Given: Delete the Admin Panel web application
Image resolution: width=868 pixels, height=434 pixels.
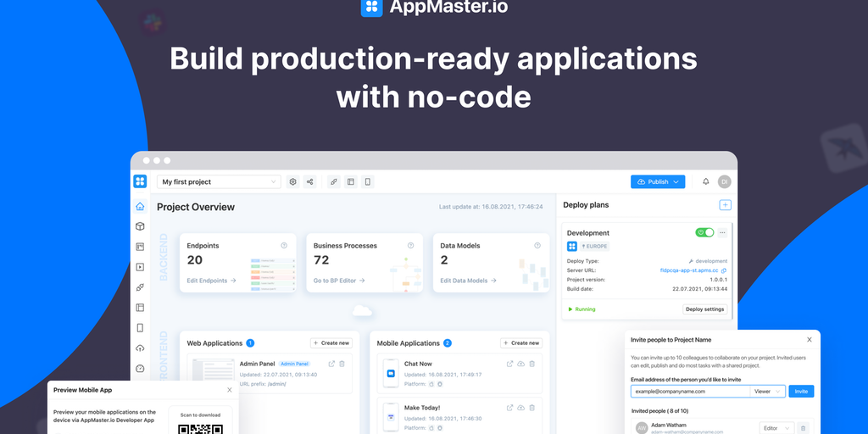Looking at the screenshot, I should (x=342, y=364).
